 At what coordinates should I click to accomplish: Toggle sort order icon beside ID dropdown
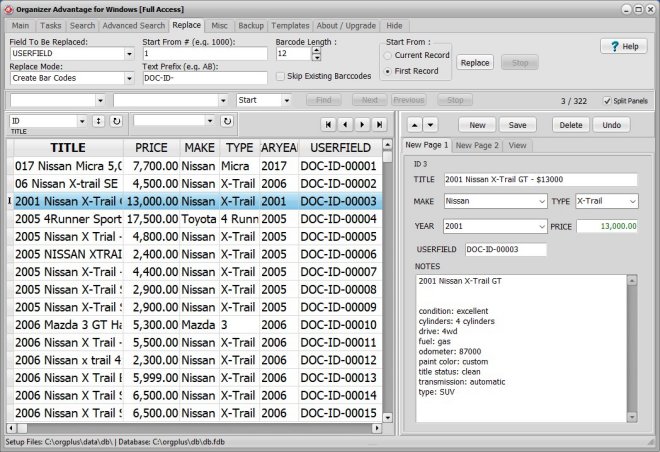(98, 121)
